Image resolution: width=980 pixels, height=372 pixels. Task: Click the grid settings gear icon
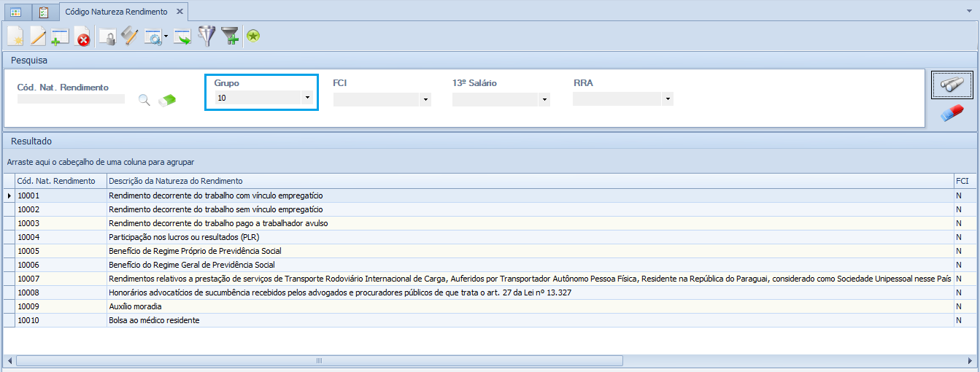click(153, 36)
